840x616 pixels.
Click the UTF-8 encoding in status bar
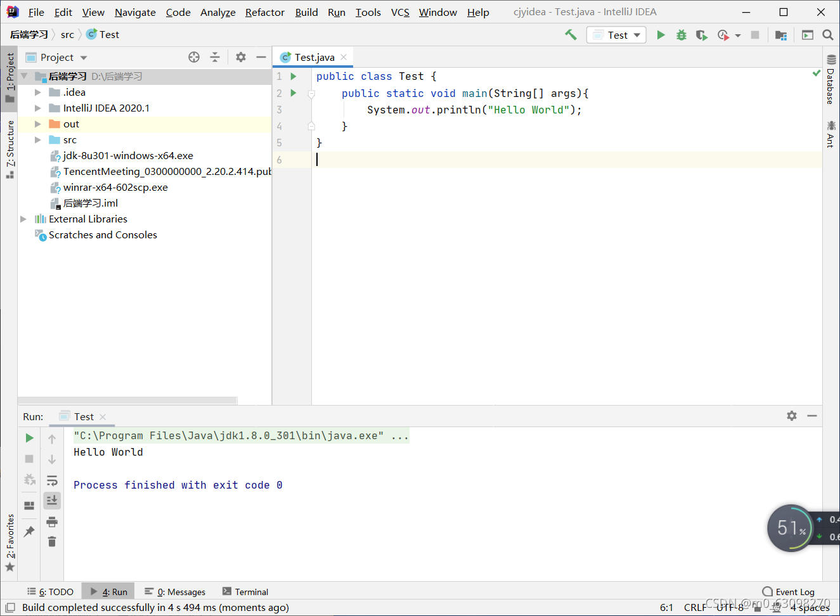[x=730, y=607]
